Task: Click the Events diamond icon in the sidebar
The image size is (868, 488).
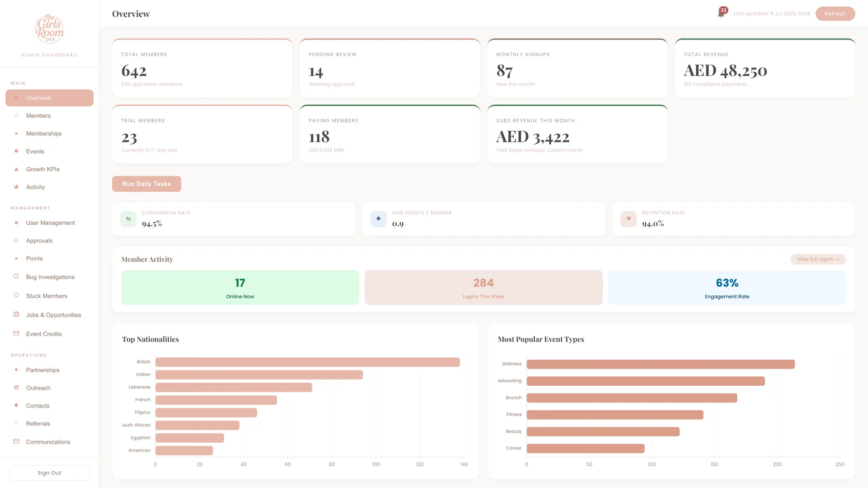Action: 16,151
